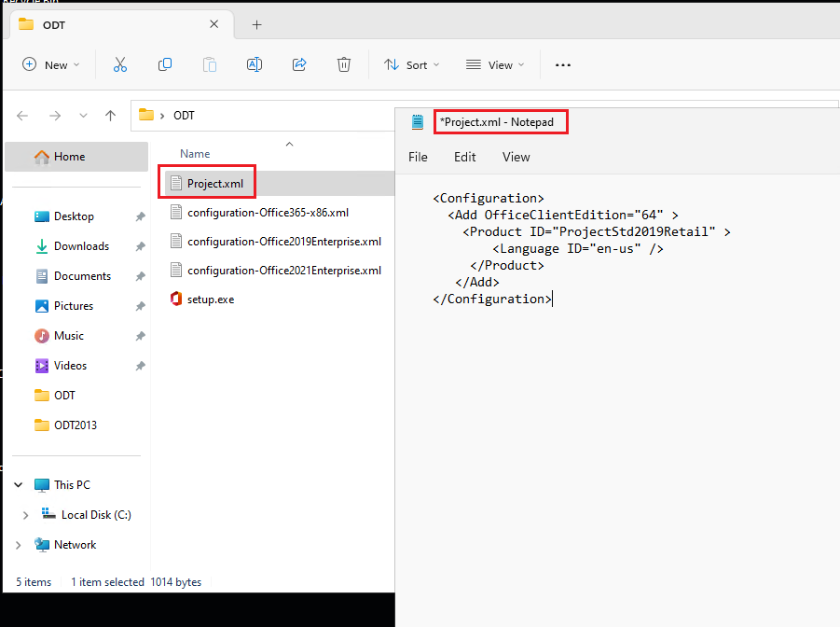Open Music in quick access

coord(69,336)
